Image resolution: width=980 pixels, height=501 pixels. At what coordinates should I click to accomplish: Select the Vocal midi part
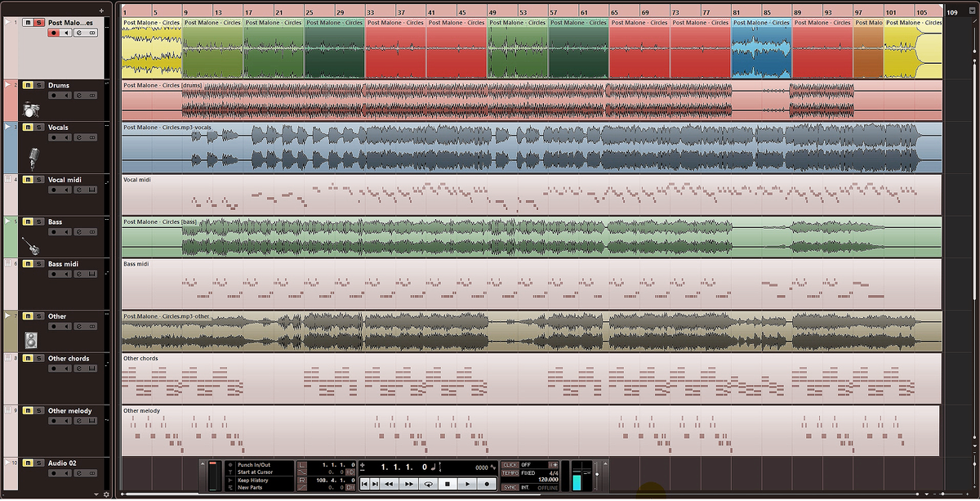532,195
